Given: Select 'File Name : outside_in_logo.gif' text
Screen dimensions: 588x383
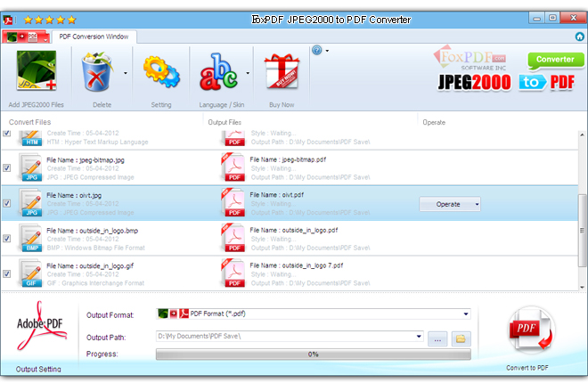Looking at the screenshot, I should tap(90, 265).
